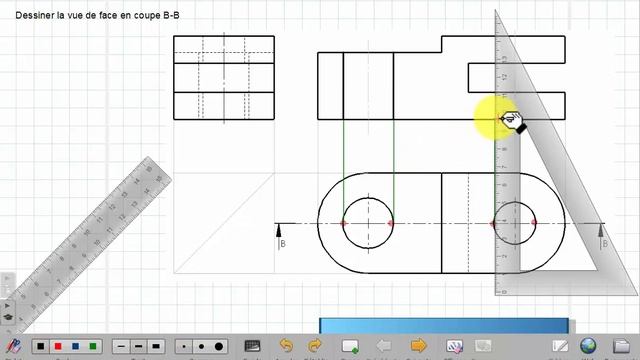The image size is (640, 360).
Task: Open the web globe icon
Action: (588, 346)
